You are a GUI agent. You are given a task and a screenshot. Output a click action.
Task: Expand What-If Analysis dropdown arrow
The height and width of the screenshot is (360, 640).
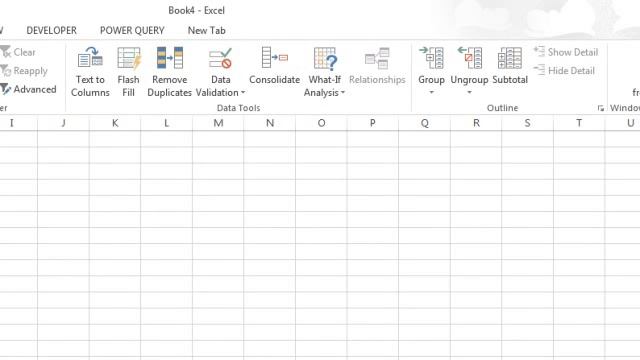click(x=343, y=93)
